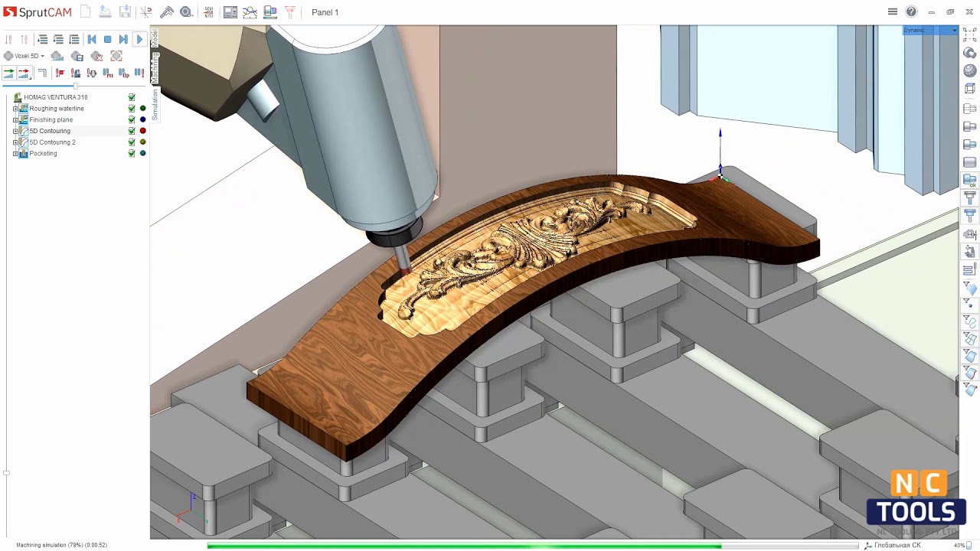Switch to the Simulation tab
Viewport: 980px width, 551px height.
point(155,104)
